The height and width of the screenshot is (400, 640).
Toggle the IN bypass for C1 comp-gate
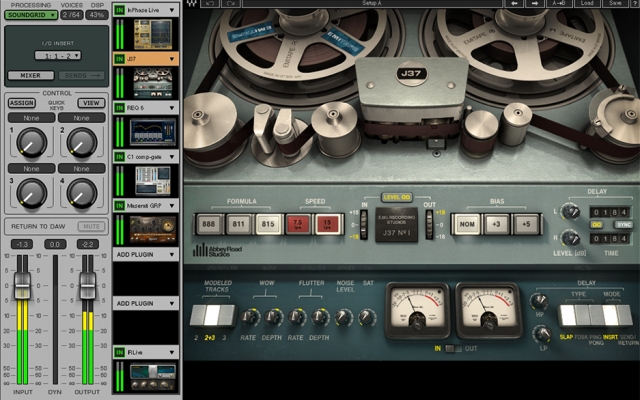click(x=119, y=157)
